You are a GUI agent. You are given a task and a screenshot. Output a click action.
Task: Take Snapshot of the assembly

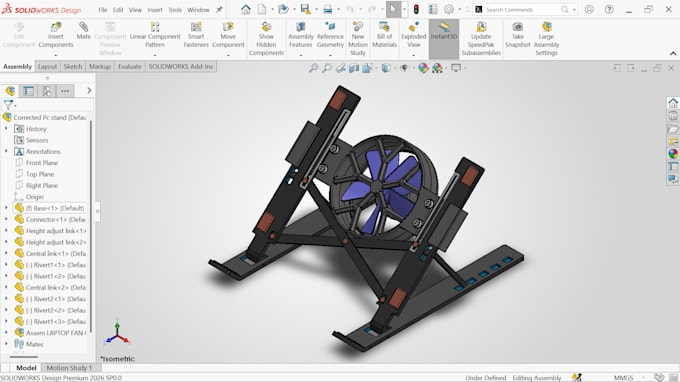click(517, 36)
